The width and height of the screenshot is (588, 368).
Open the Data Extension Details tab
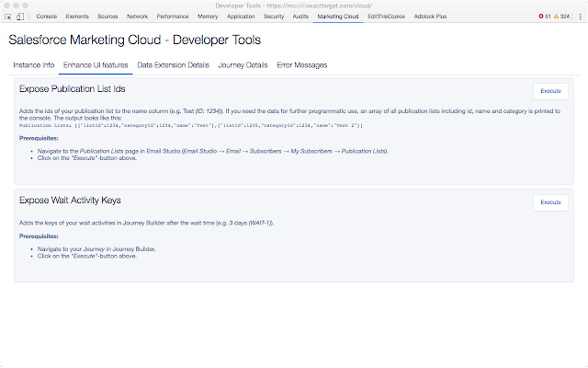pos(173,65)
